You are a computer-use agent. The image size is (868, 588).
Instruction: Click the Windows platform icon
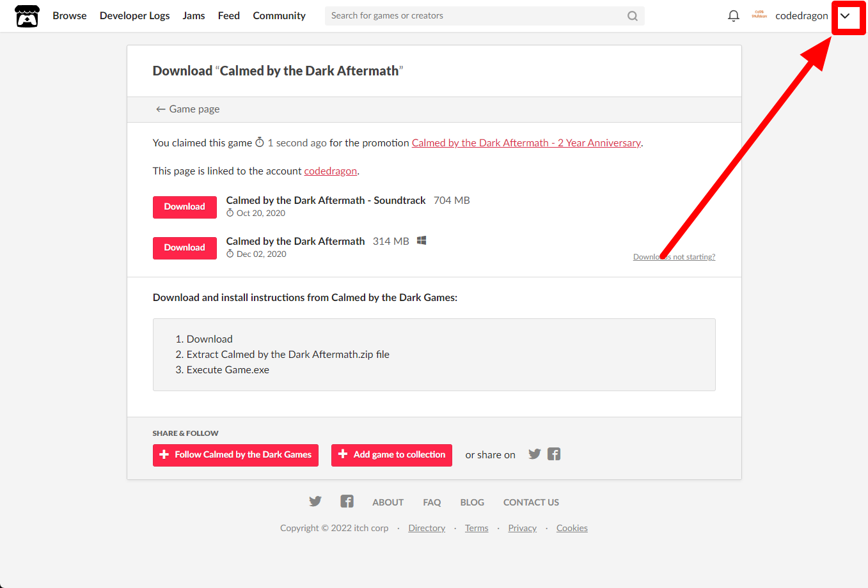[422, 240]
